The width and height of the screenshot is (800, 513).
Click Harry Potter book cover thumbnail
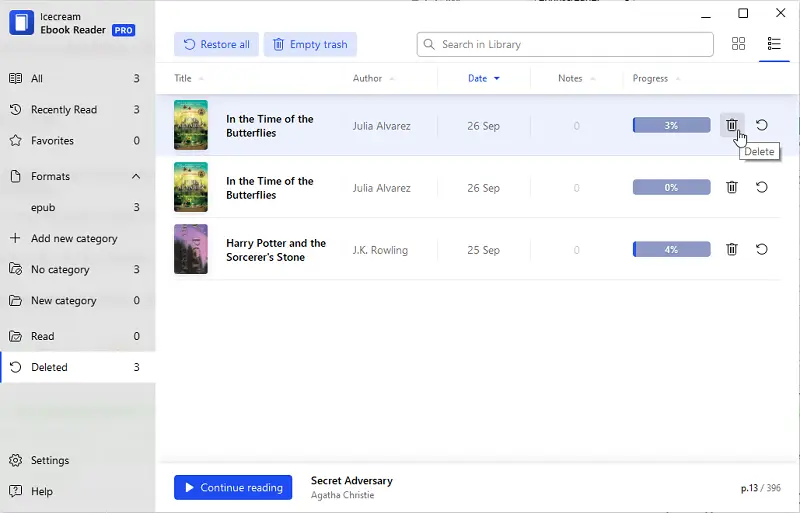(191, 249)
